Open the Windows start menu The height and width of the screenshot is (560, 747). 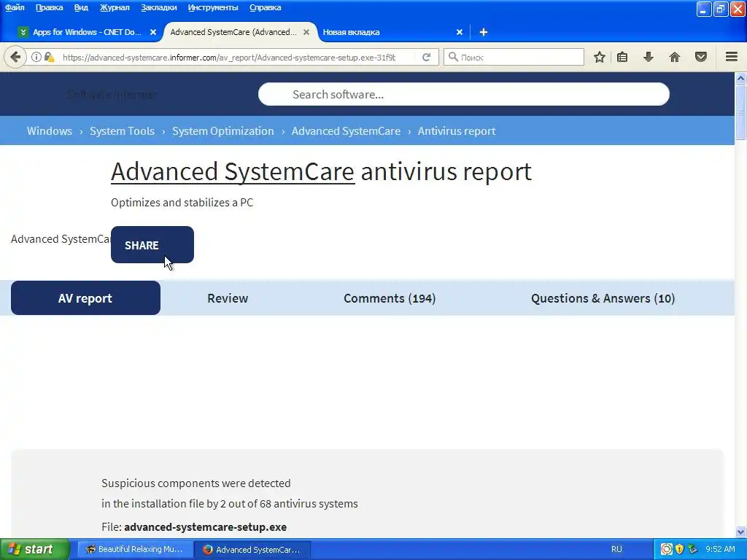[35, 549]
